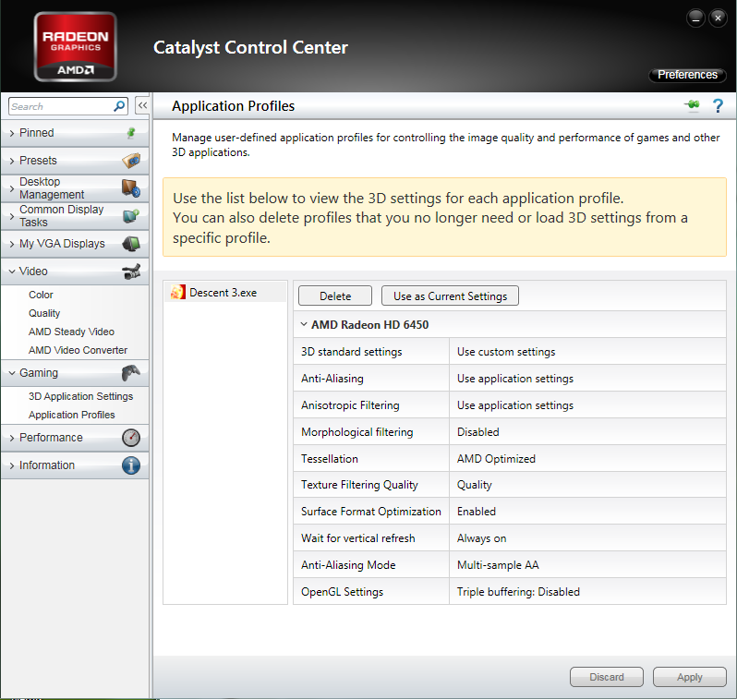
Task: Click the Discard button
Action: [607, 677]
